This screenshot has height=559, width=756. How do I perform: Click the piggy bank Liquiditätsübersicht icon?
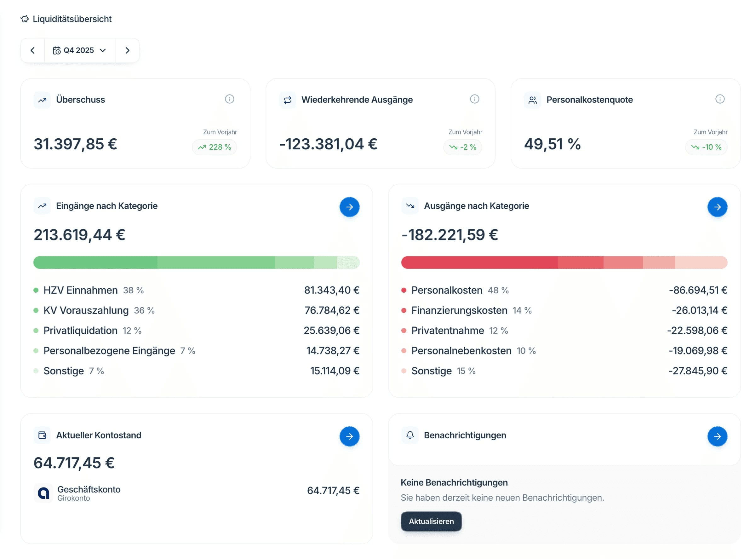(x=25, y=19)
